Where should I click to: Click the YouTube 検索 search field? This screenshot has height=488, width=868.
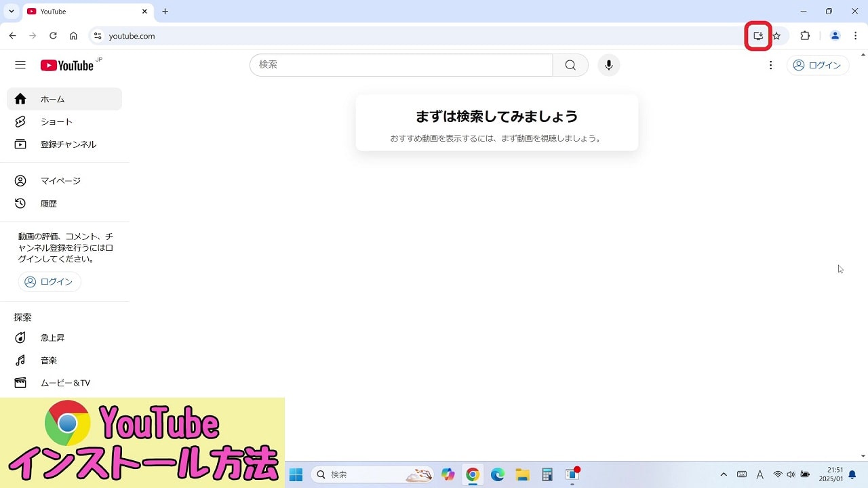click(401, 65)
